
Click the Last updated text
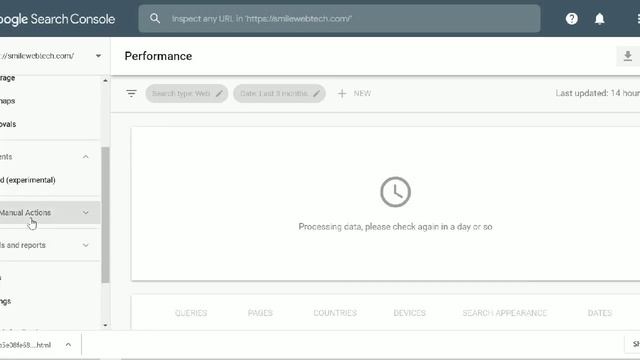598,93
